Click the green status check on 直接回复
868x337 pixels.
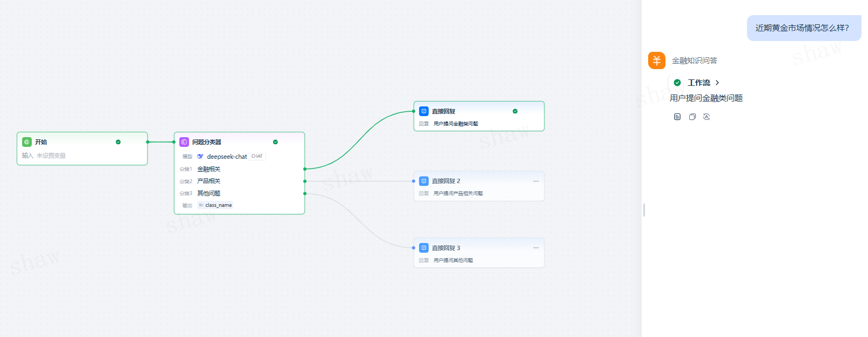click(515, 111)
